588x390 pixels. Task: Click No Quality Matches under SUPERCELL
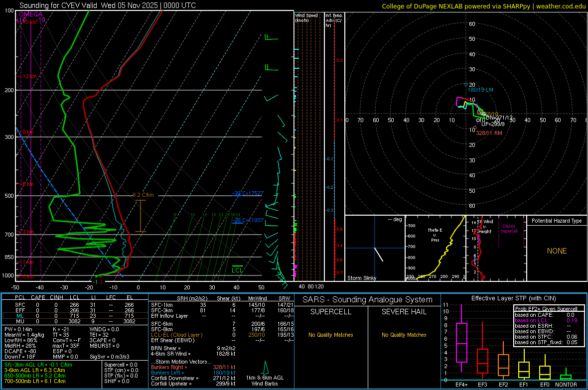pos(331,335)
